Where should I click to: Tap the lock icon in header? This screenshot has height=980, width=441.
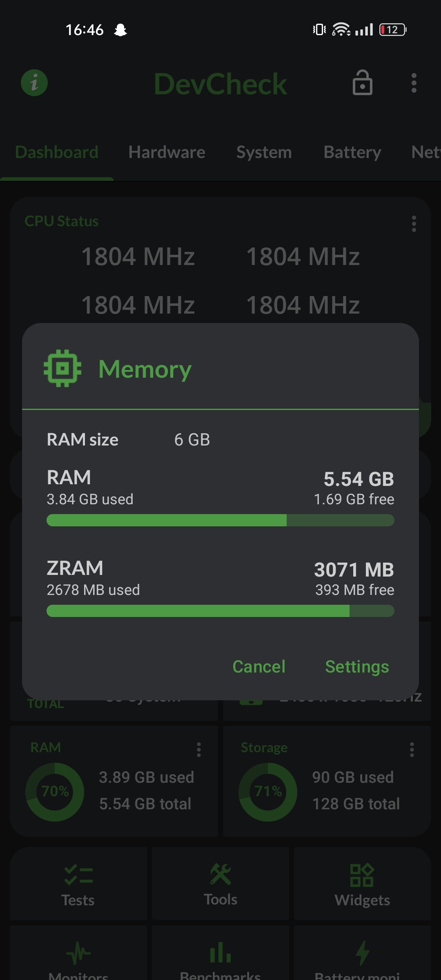(362, 83)
